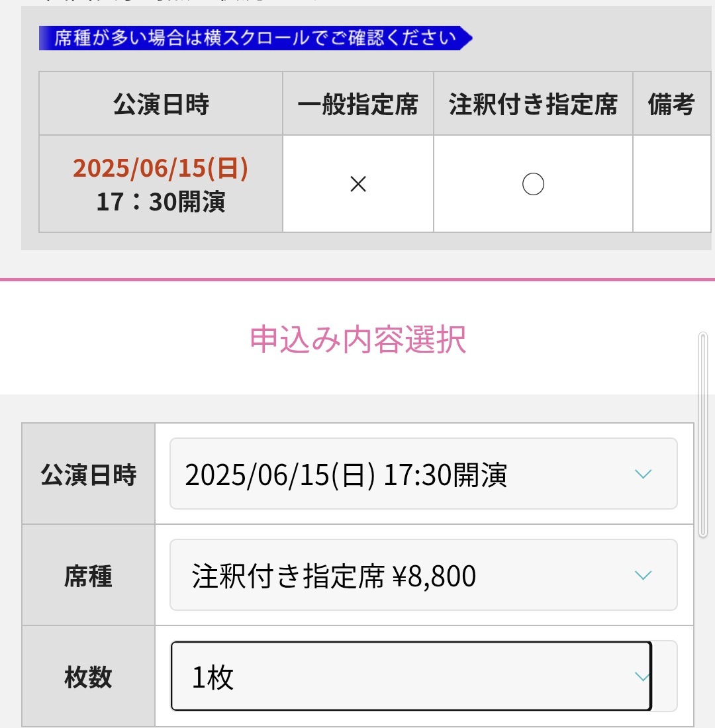Click the chevron arrow of the 席種 selector

643,575
